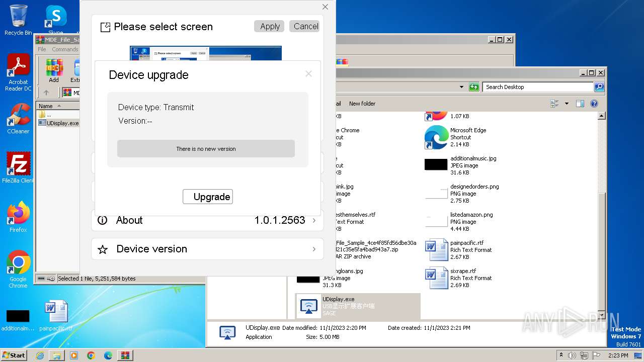Screen dimensions: 644x362
Task: Click the select screen icon next to title
Action: [x=105, y=27]
